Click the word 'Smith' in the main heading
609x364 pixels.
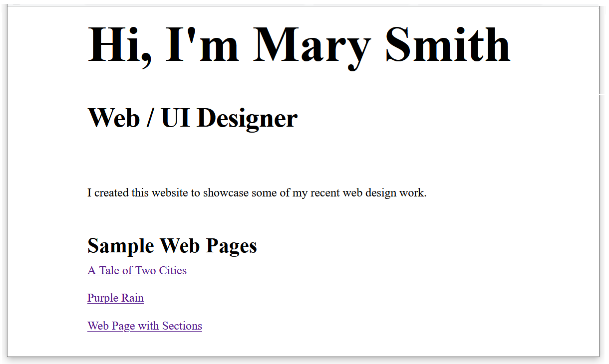pos(448,45)
